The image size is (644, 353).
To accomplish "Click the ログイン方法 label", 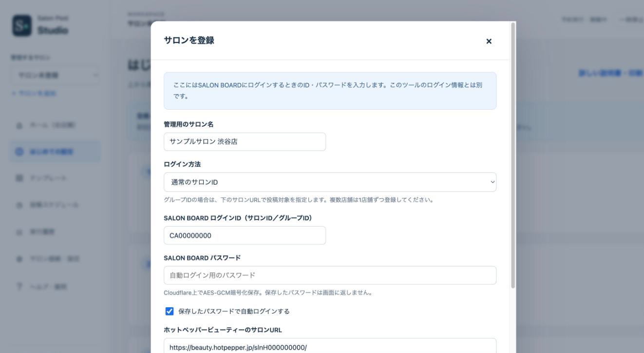I will [x=182, y=164].
